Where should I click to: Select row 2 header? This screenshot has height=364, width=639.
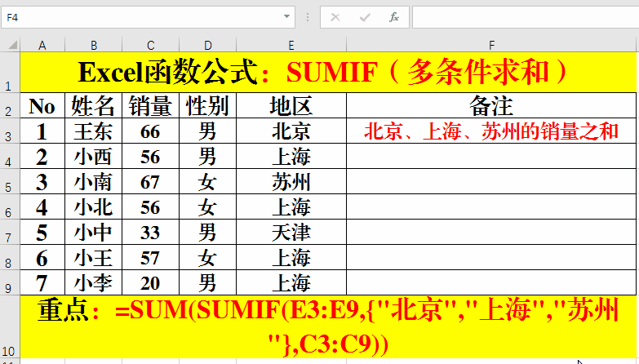click(x=10, y=105)
